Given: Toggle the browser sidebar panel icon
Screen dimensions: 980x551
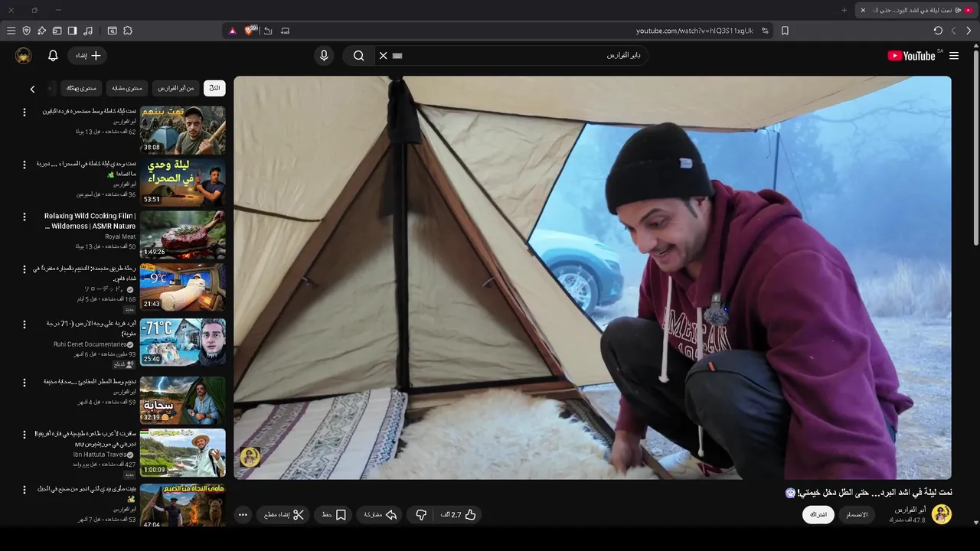Looking at the screenshot, I should pos(72,31).
